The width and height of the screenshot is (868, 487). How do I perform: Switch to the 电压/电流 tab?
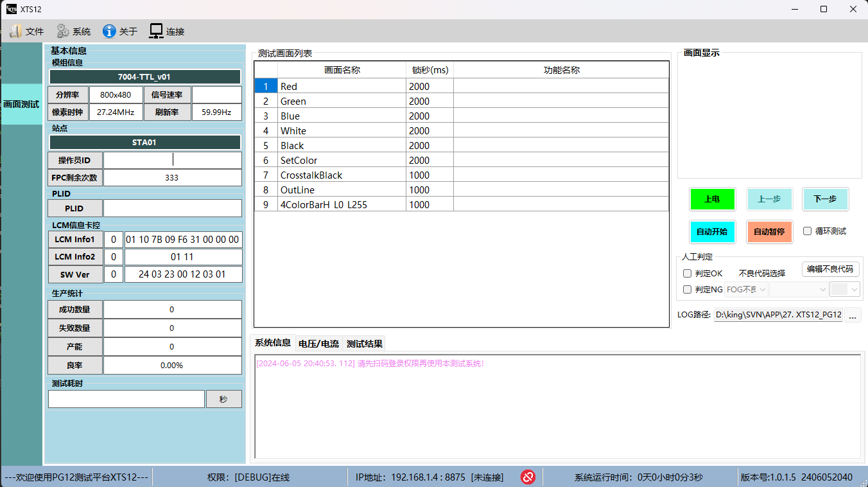[318, 344]
